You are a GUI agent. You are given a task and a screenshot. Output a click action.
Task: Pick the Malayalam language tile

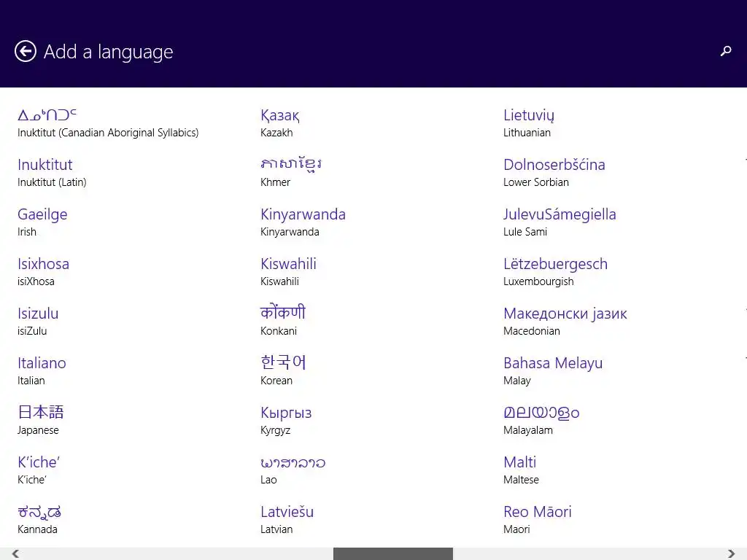pos(542,421)
